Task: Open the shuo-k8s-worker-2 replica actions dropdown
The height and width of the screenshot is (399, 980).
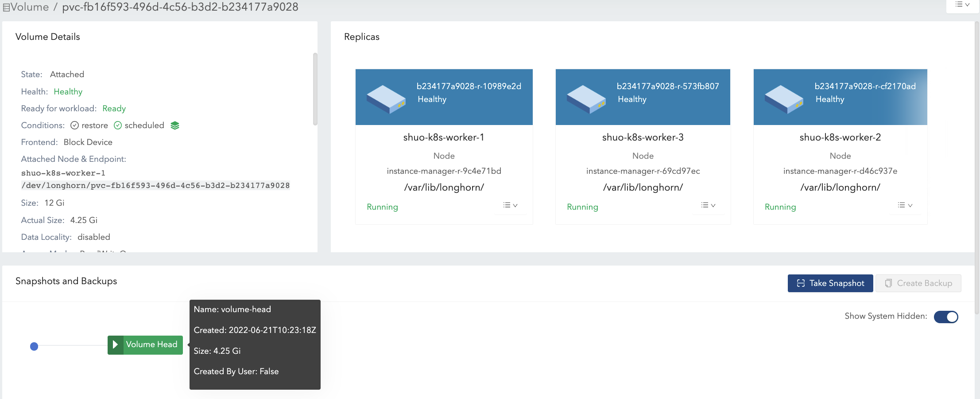Action: (905, 205)
